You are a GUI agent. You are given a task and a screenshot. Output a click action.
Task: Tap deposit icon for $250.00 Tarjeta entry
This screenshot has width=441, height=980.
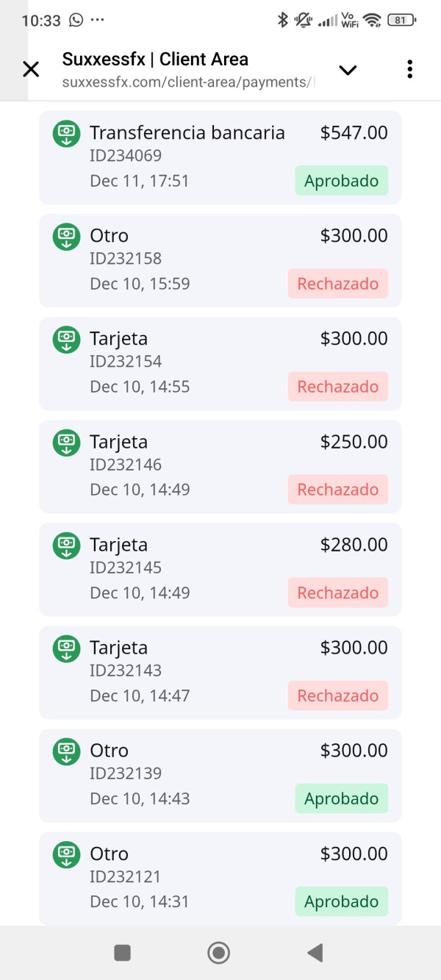pos(66,443)
